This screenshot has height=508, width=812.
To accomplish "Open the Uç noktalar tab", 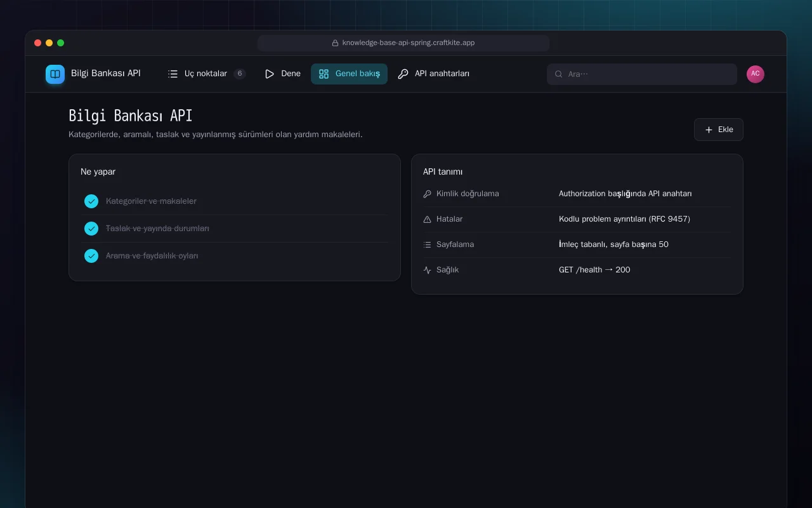I will pyautogui.click(x=206, y=74).
